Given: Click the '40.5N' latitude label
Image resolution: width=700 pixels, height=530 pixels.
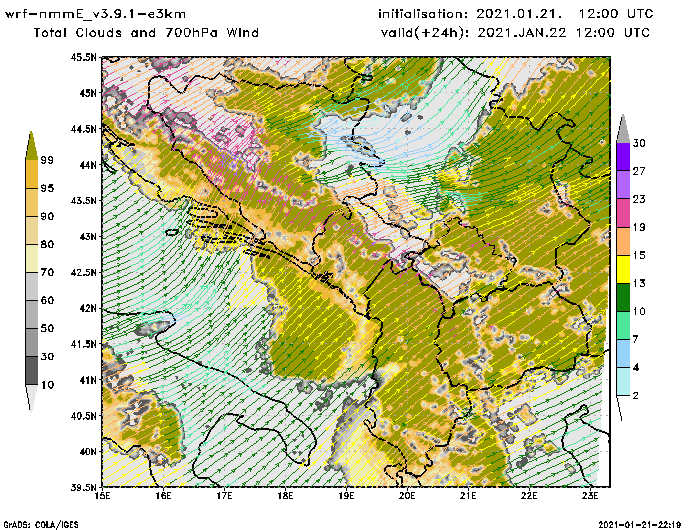Looking at the screenshot, I should [x=83, y=416].
